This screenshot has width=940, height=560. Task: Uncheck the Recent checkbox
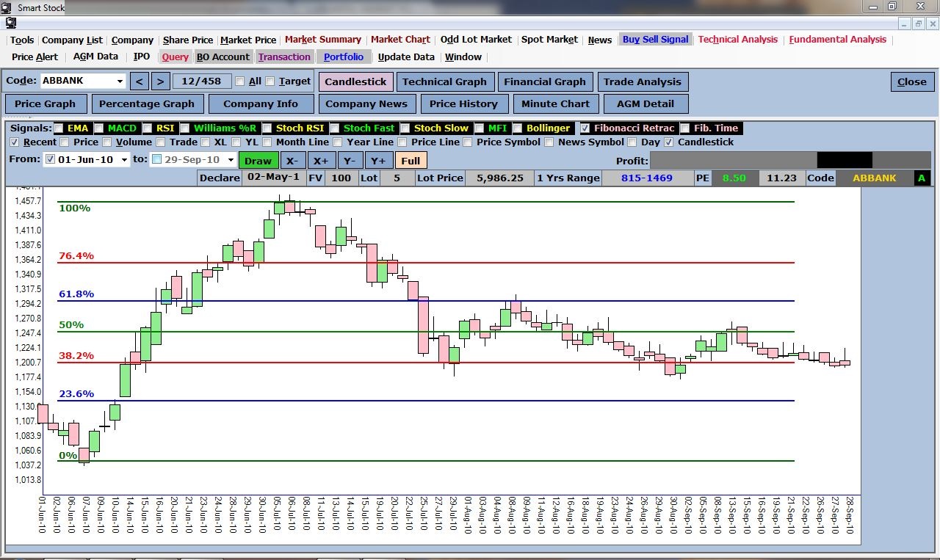point(15,142)
